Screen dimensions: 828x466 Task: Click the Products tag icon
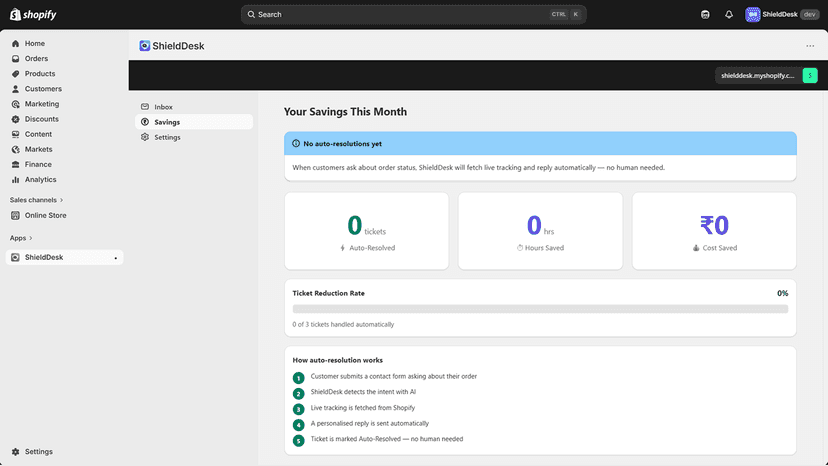[x=15, y=74]
